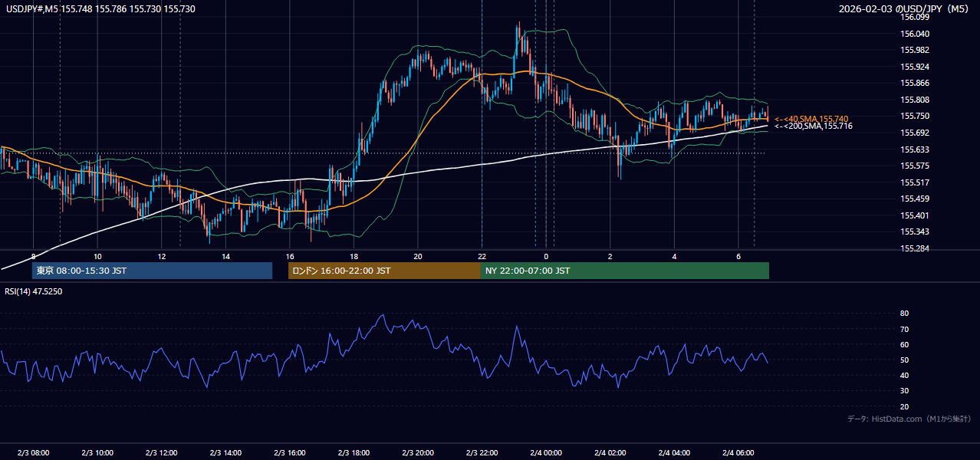Click price axis value 155.750
Image resolution: width=980 pixels, height=460 pixels.
[915, 116]
